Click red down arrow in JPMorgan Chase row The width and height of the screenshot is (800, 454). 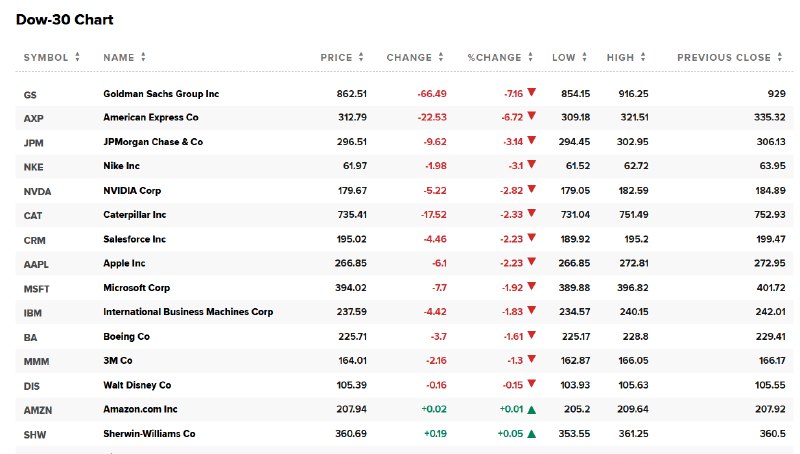point(532,140)
